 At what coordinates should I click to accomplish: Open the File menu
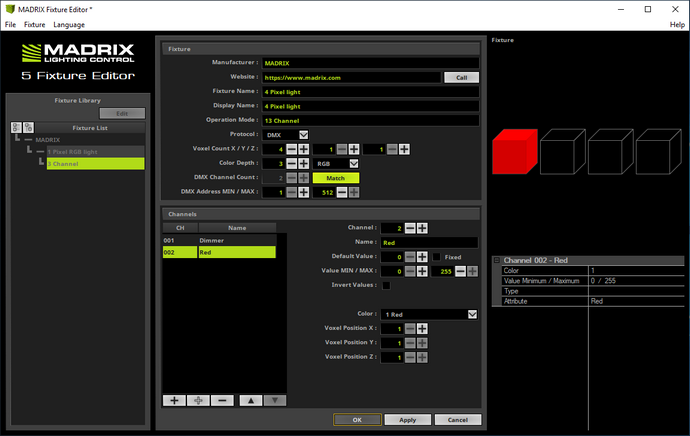click(x=10, y=25)
